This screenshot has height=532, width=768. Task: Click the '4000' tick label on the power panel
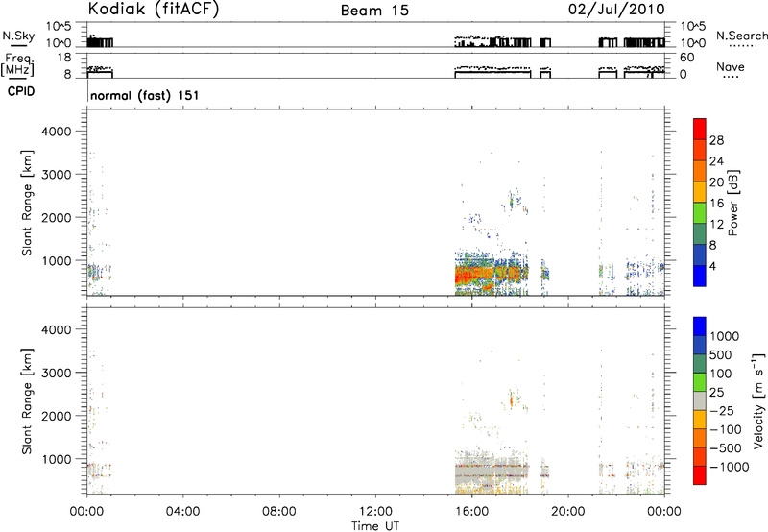[57, 132]
